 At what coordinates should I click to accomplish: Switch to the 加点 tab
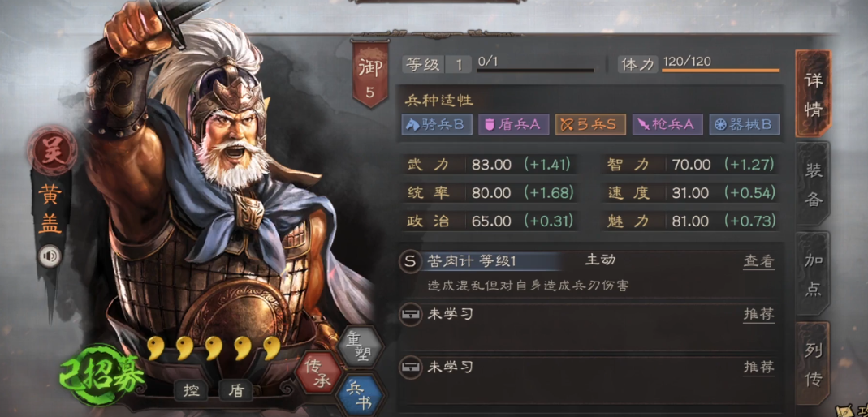[813, 273]
